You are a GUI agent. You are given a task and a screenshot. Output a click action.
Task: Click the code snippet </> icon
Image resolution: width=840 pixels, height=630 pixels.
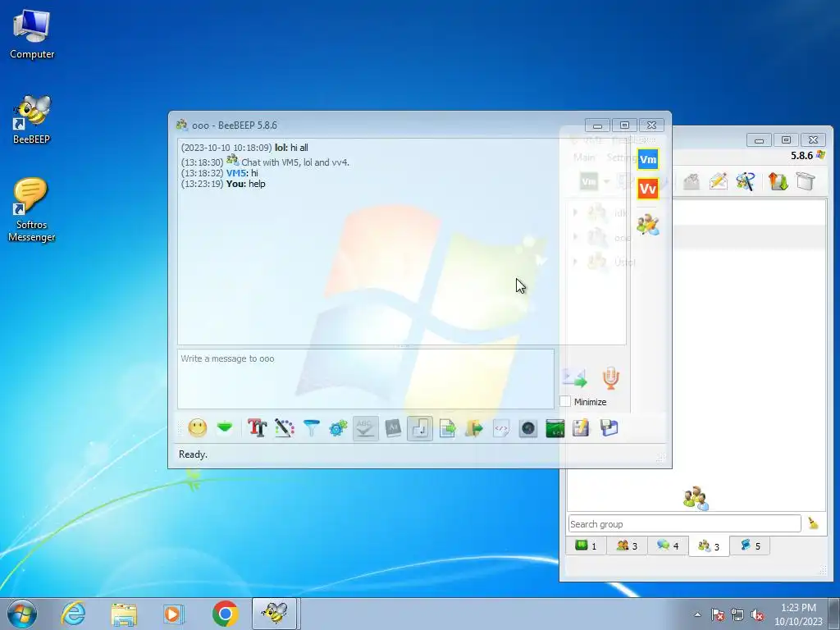click(x=501, y=428)
